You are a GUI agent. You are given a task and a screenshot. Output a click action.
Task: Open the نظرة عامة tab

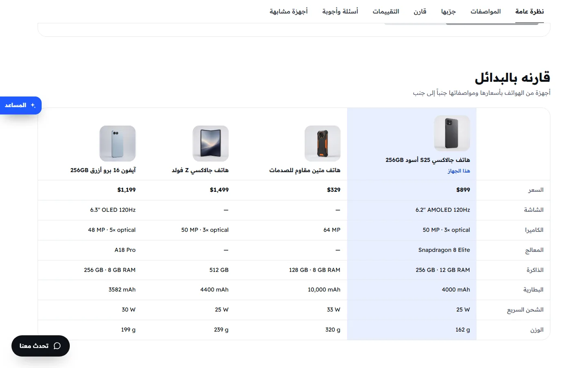point(529,11)
